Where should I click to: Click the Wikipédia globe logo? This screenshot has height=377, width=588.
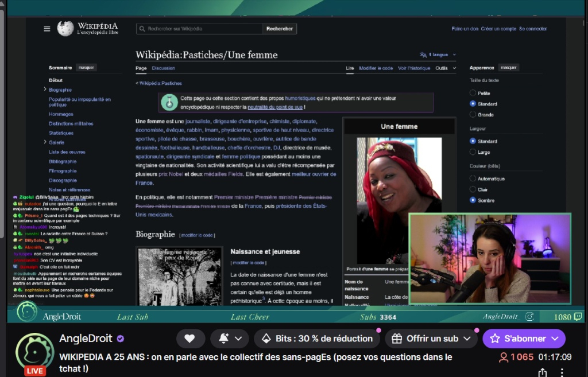tap(65, 29)
